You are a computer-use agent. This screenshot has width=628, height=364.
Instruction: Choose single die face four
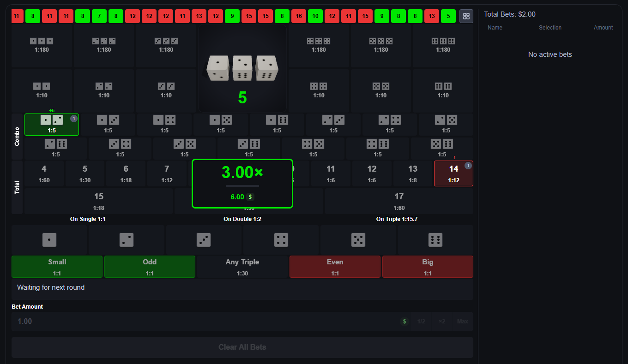(x=281, y=240)
